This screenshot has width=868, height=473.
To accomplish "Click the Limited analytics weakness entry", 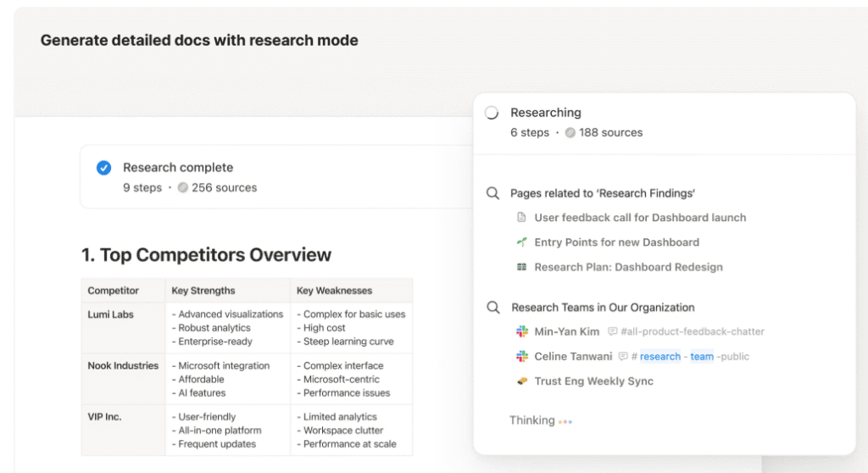I will pyautogui.click(x=337, y=416).
